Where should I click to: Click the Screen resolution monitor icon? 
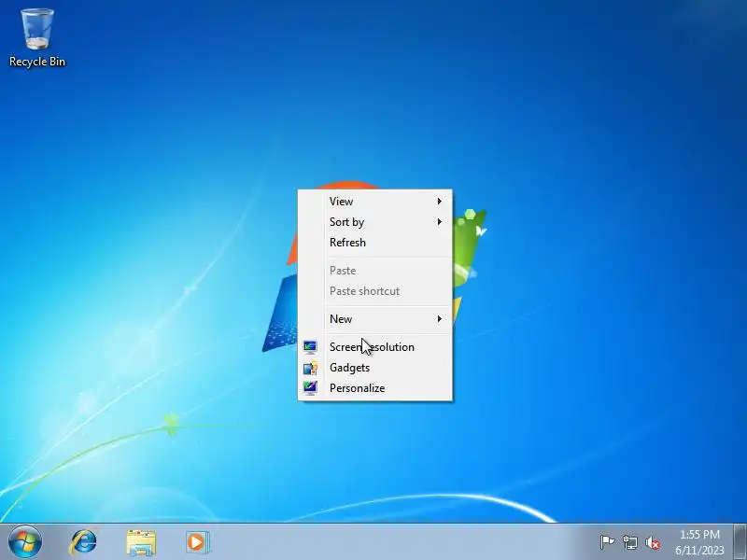pyautogui.click(x=310, y=347)
